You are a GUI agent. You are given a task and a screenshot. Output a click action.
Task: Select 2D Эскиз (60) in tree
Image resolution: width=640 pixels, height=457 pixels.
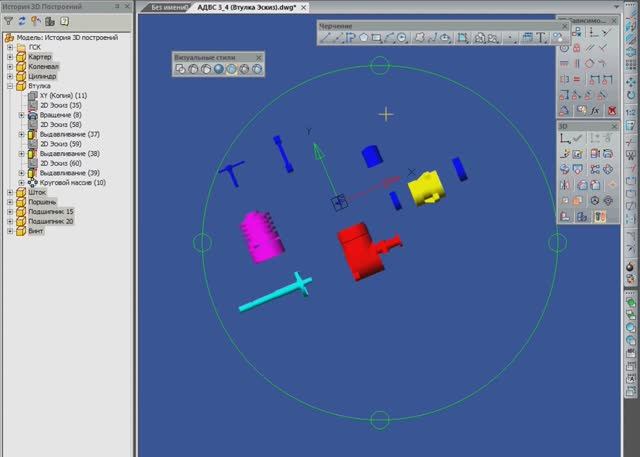point(60,163)
